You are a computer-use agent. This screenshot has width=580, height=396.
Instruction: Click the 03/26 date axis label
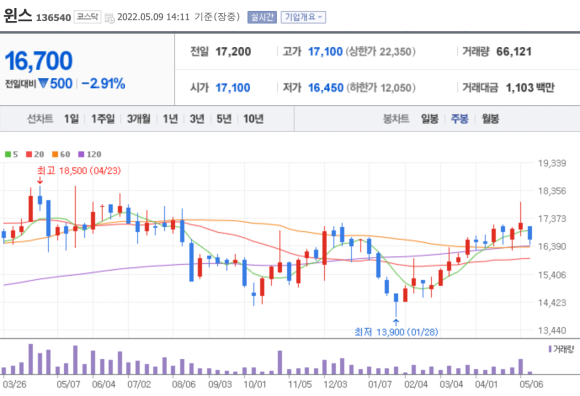(14, 385)
